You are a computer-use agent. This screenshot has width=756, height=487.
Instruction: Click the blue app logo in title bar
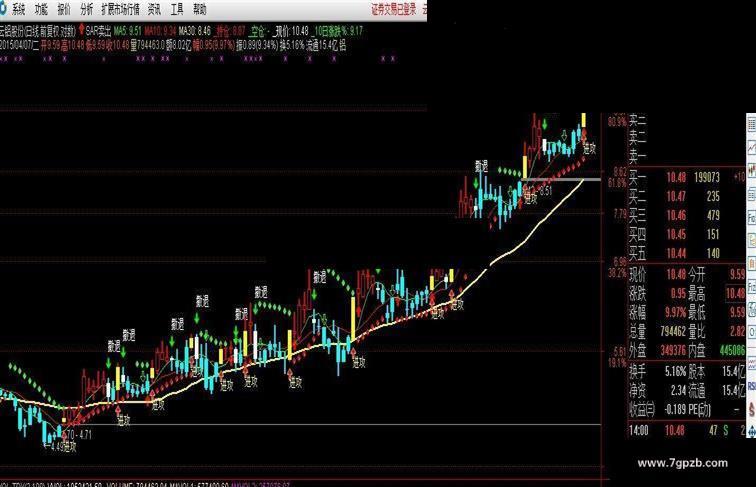click(x=3, y=9)
